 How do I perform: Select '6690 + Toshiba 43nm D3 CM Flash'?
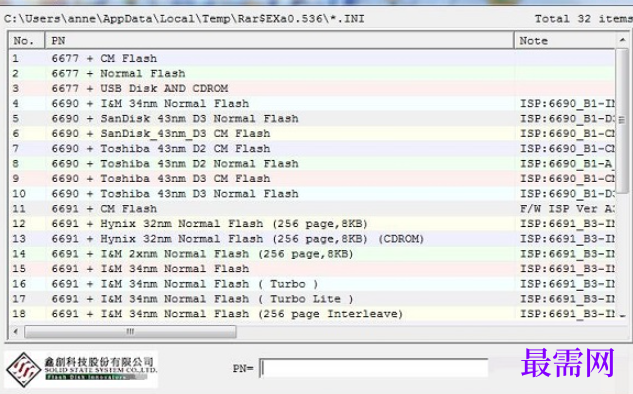[x=312, y=178]
